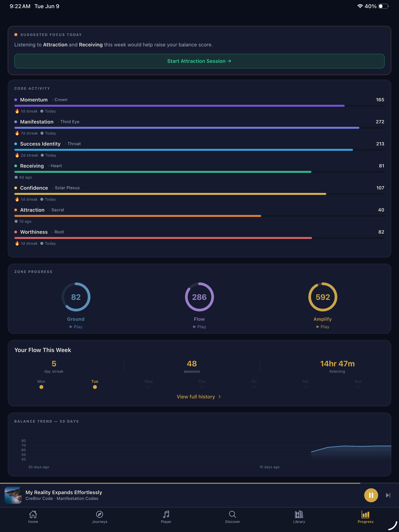Tap the Confidence yellow dot
This screenshot has width=399, height=532.
16,188
